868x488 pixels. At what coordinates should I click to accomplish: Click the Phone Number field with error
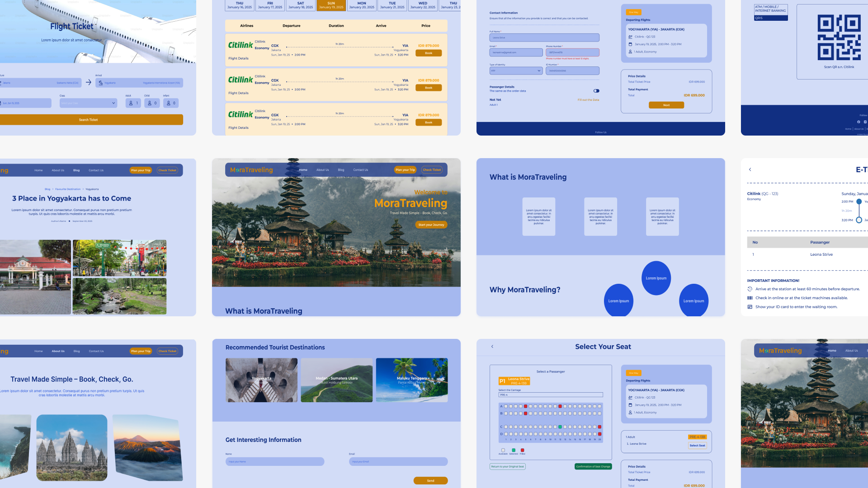pos(572,52)
